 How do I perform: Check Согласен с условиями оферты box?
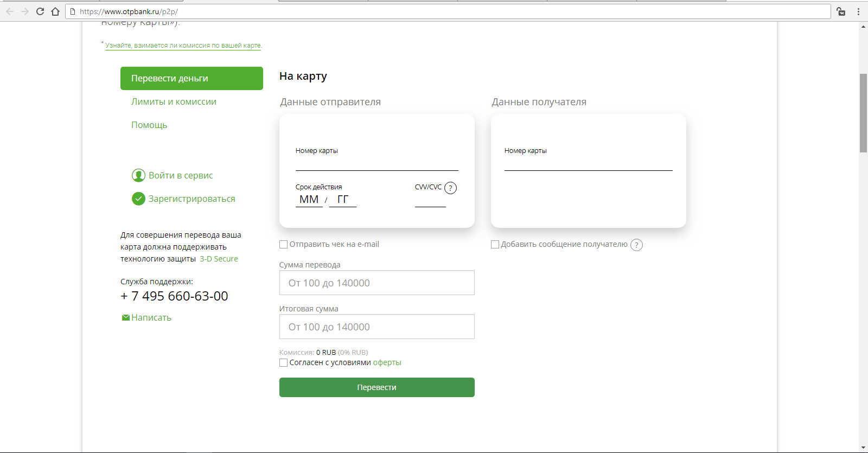[283, 363]
